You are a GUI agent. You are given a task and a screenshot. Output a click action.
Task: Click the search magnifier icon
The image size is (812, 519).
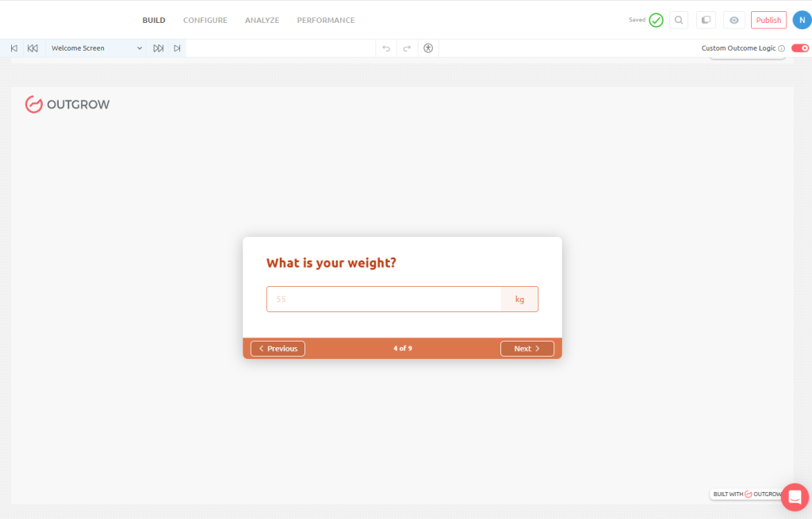click(678, 20)
